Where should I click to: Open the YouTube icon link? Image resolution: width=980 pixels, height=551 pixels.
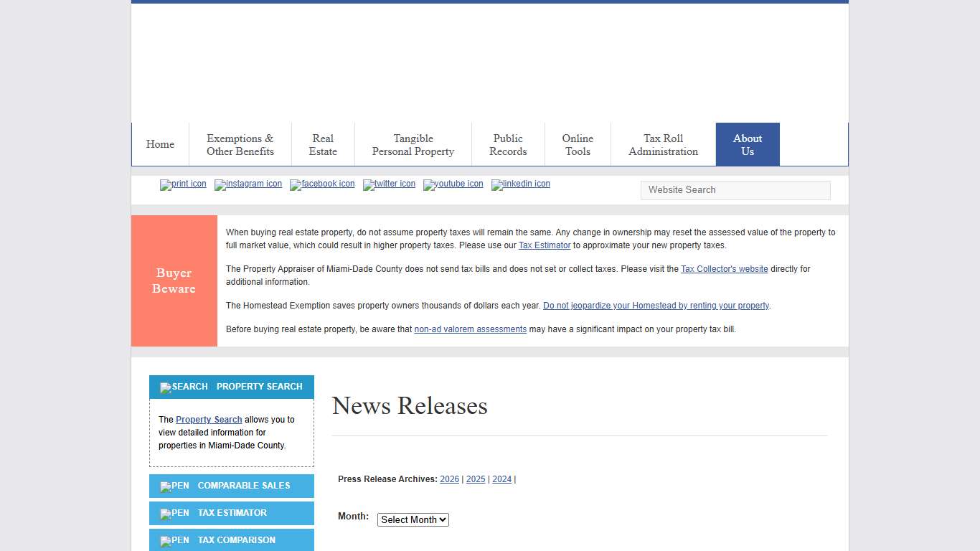[x=453, y=184]
